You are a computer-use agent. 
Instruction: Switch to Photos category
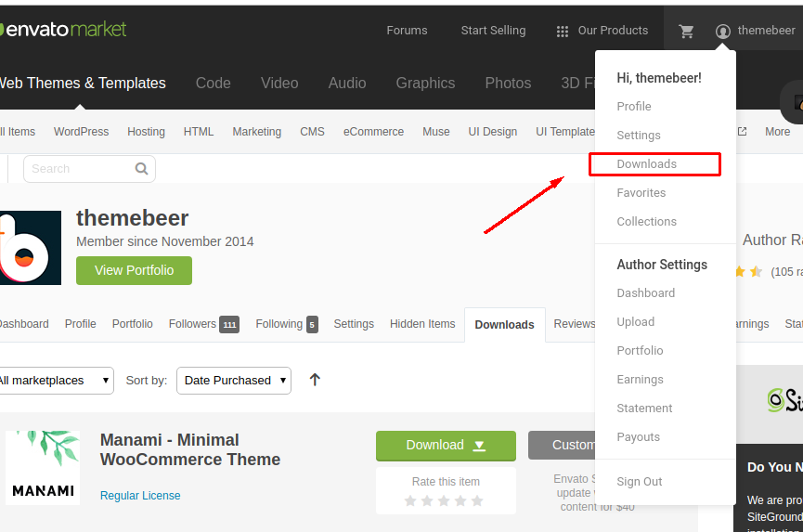[x=508, y=83]
